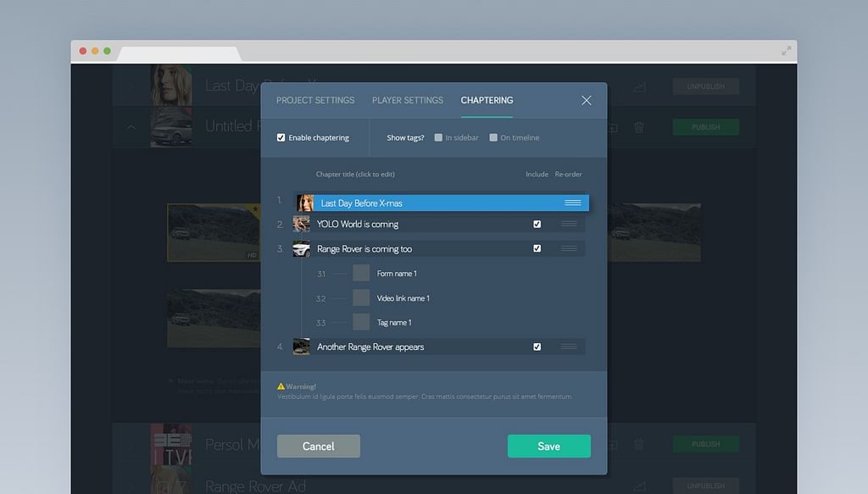Click re-order handle for Range Rover is coming too
Image resolution: width=868 pixels, height=494 pixels.
click(x=569, y=248)
